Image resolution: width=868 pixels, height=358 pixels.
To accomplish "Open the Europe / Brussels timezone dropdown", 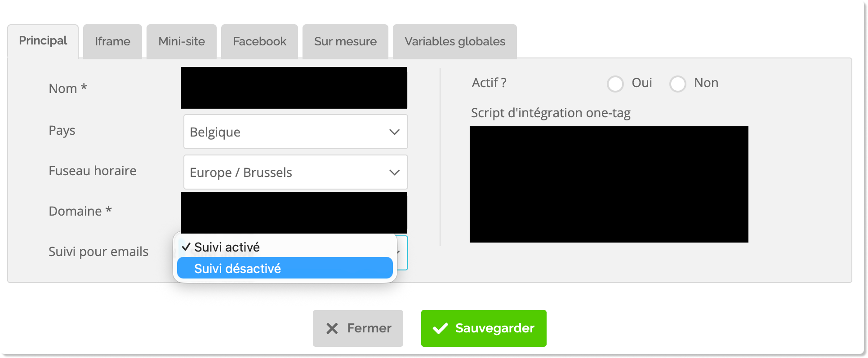I will coord(296,172).
